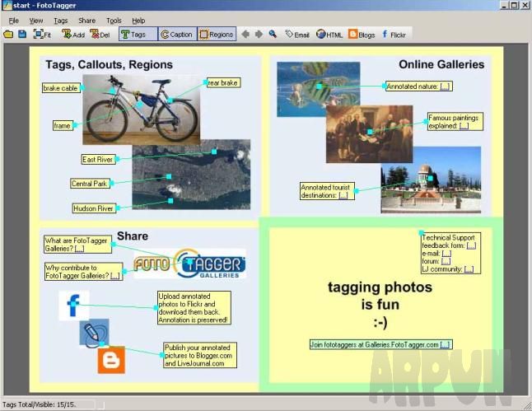532x411 pixels.
Task: Click the 'Online Galleries' heading
Action: 441,64
